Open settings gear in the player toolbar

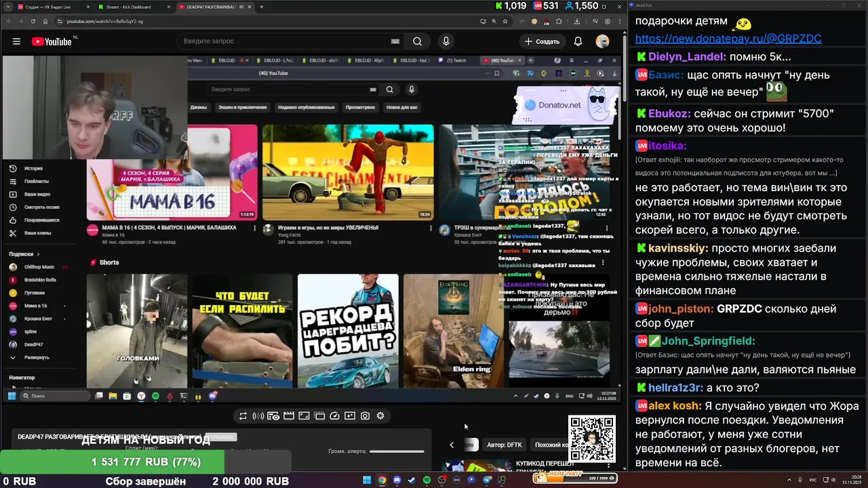(380, 416)
